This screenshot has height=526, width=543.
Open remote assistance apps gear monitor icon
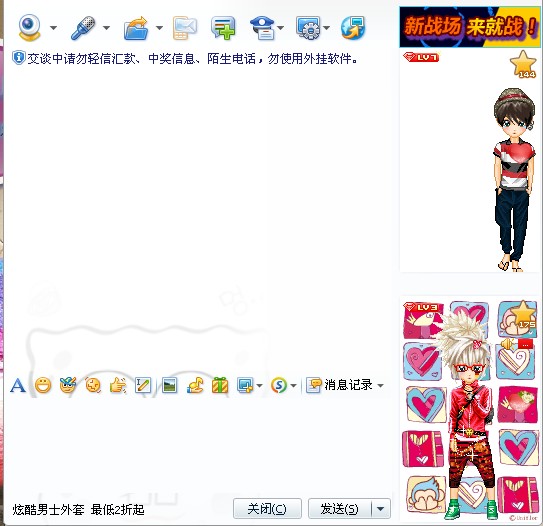point(308,28)
